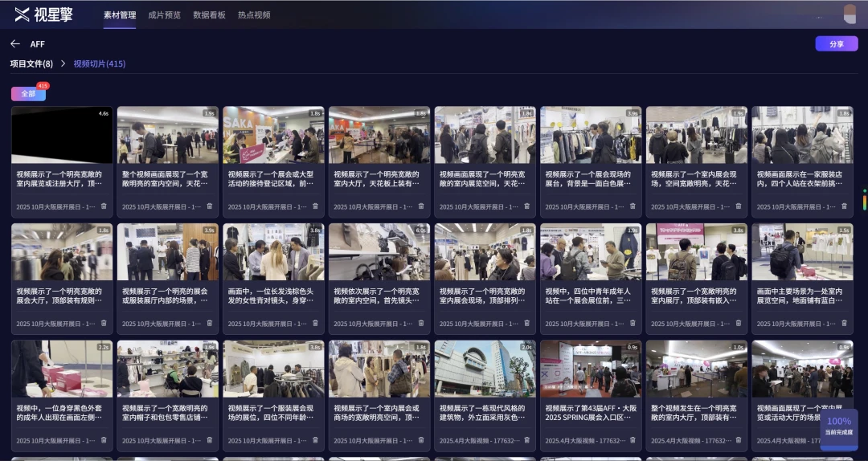This screenshot has height=461, width=868.
Task: Click trash icon on '展会现场的展台，背景是一面白色' clip
Action: click(633, 206)
